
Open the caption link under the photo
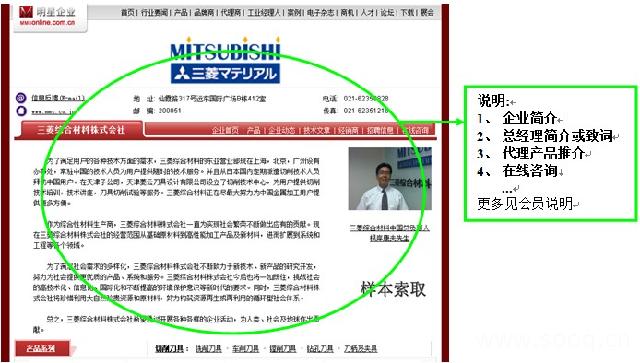click(x=389, y=233)
